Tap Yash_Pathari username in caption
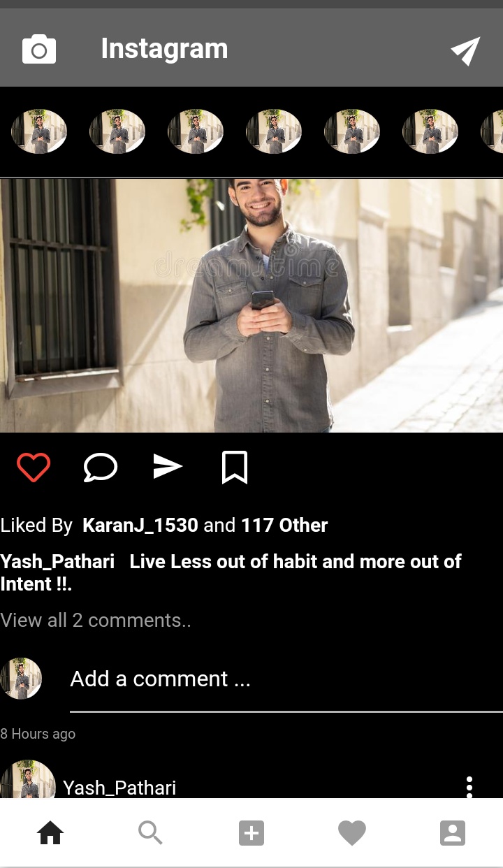 [x=57, y=562]
